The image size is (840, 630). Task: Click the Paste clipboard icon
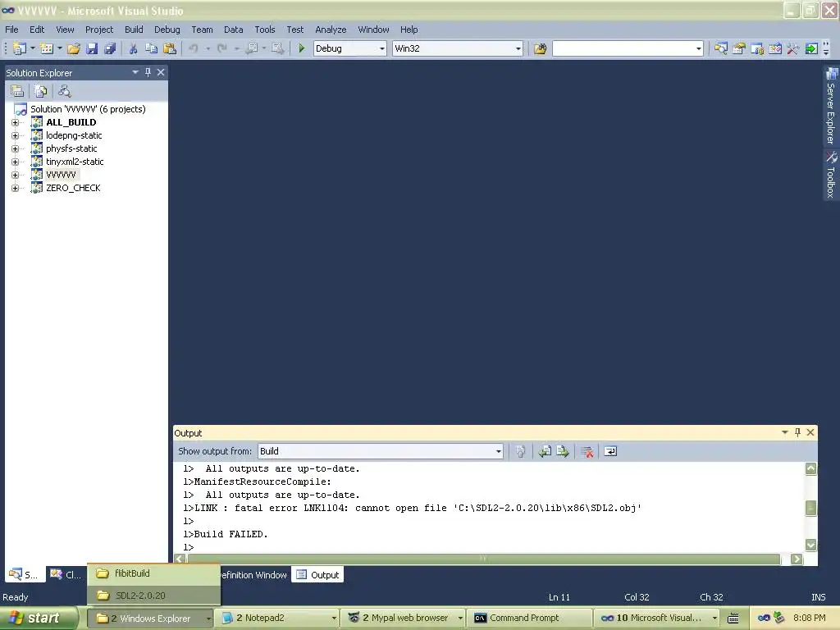click(x=170, y=48)
